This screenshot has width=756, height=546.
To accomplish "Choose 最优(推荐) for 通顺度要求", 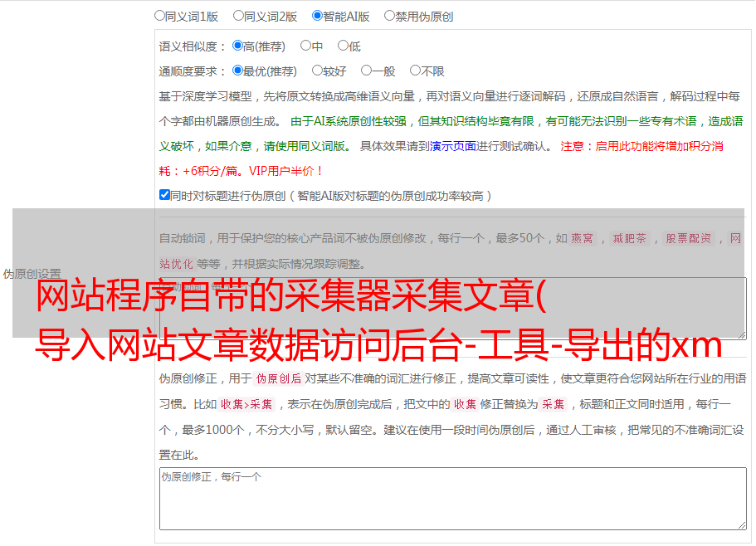I will click(x=237, y=71).
